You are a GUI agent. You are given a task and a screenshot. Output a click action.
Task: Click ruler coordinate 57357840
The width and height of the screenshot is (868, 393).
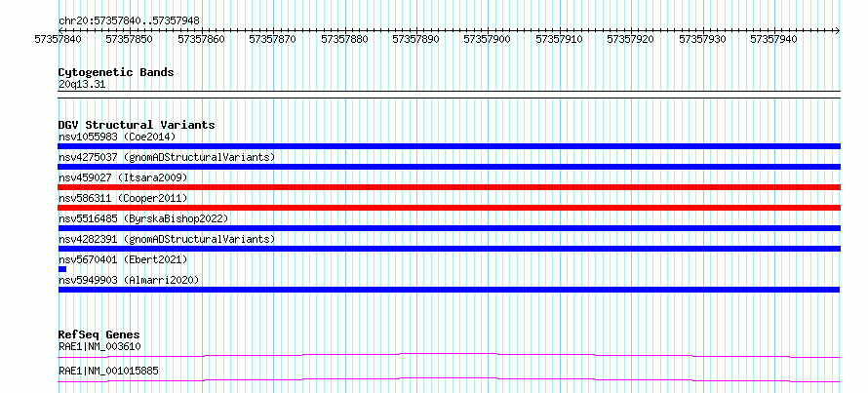point(59,39)
